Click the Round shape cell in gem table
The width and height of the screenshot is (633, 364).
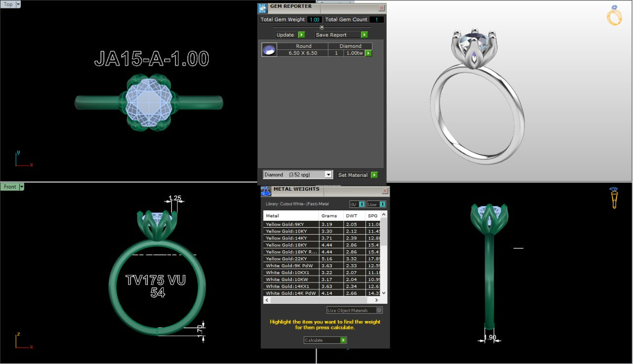[x=304, y=46]
